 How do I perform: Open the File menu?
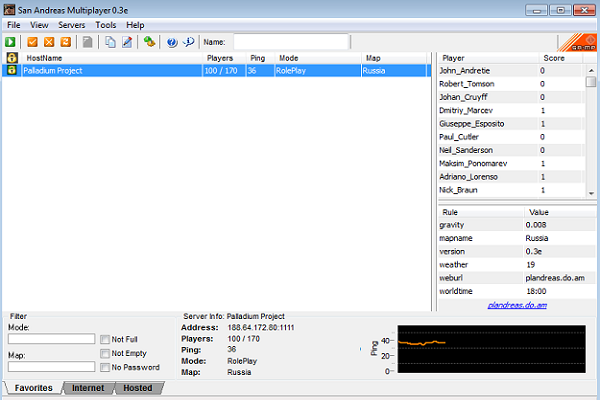click(14, 25)
